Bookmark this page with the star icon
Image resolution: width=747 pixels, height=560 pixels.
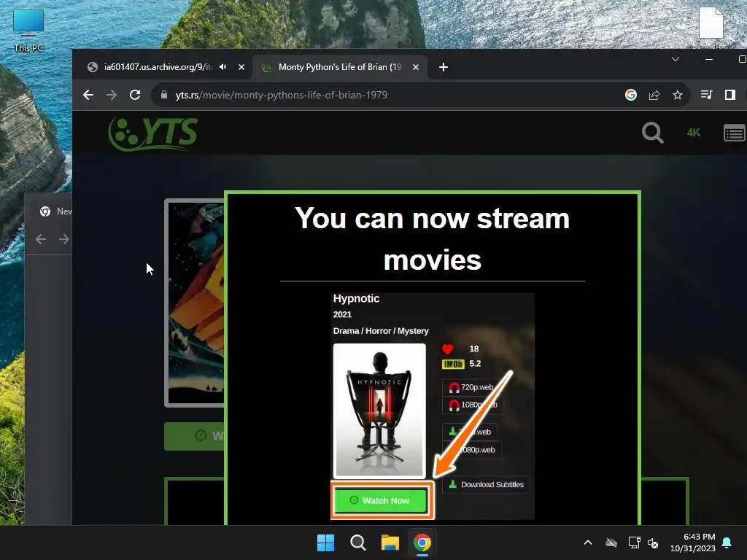point(678,95)
